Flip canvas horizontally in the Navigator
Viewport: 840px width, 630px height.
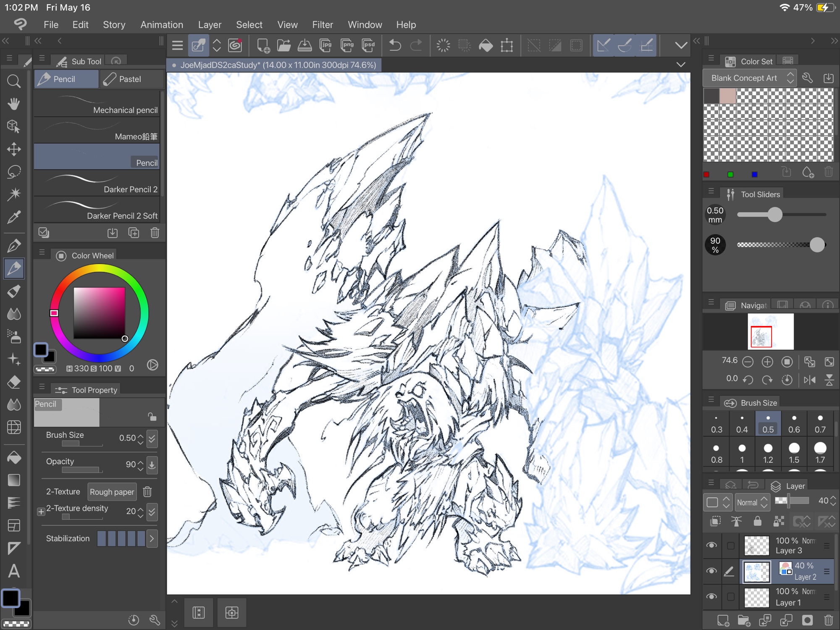pos(809,380)
